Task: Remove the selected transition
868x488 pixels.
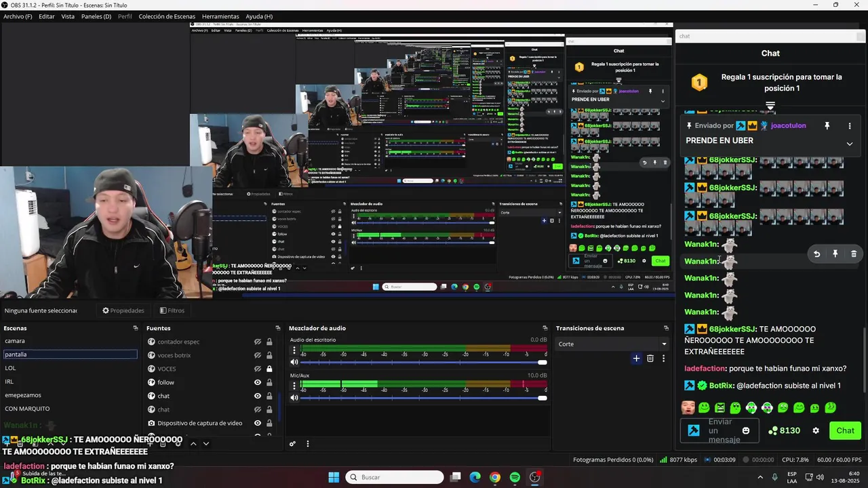Action: (x=650, y=359)
